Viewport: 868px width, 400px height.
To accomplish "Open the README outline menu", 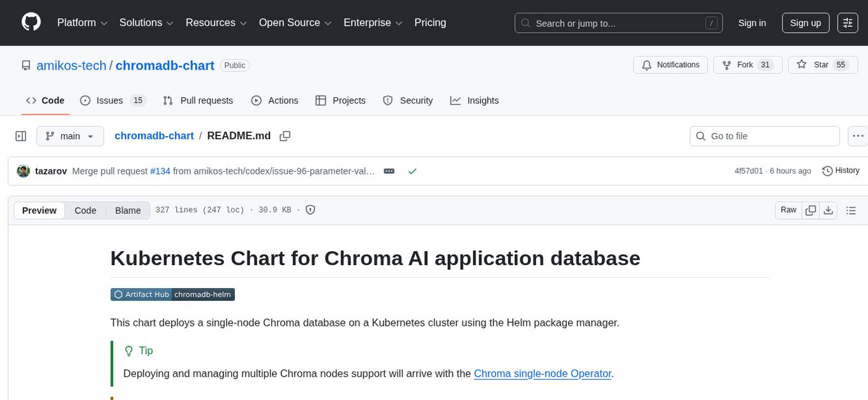I will 851,210.
